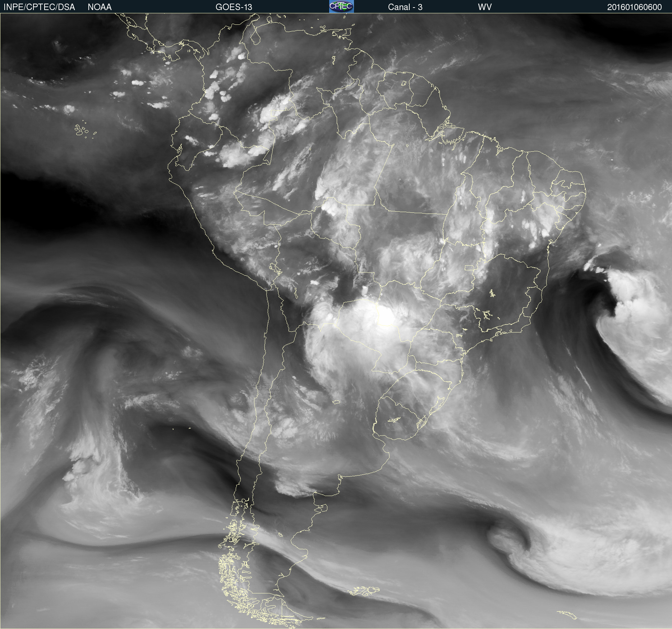This screenshot has width=672, height=629.
Task: Click the 201601060600 timestamp
Action: tap(634, 7)
